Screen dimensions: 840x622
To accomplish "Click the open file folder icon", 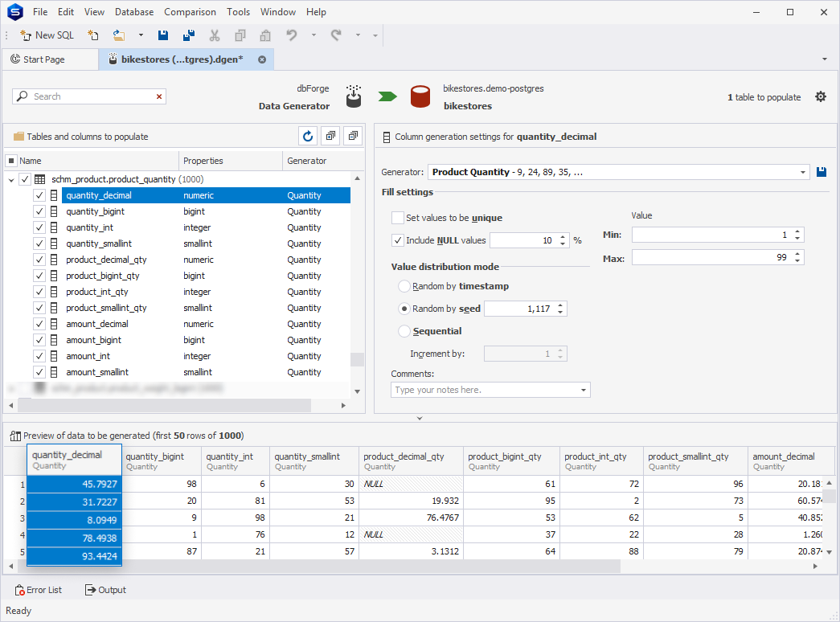I will point(119,35).
